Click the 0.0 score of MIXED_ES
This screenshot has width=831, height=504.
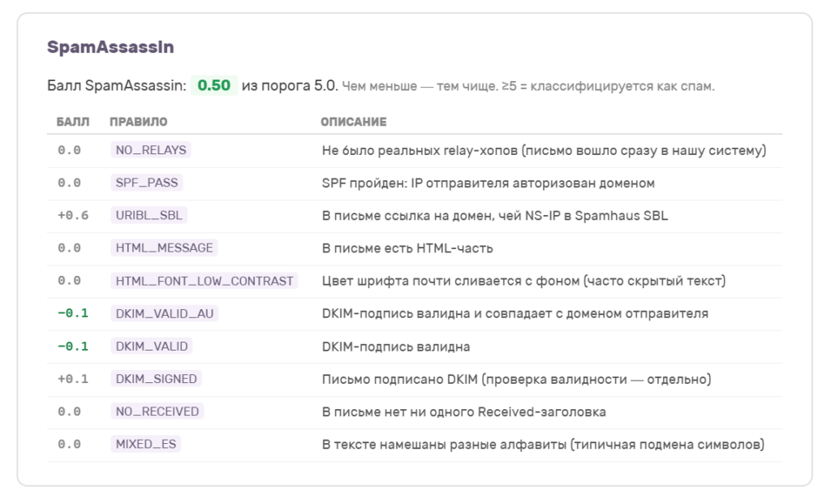pyautogui.click(x=70, y=444)
